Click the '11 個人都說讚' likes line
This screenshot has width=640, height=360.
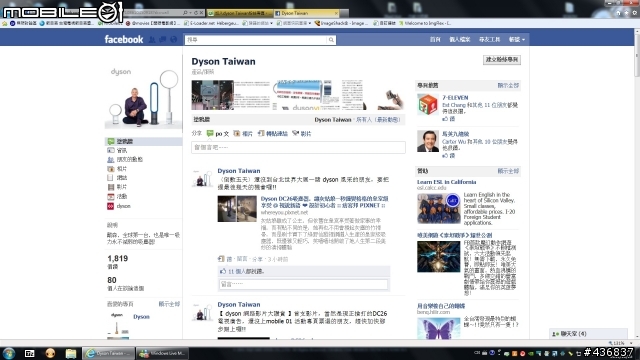pos(246,271)
